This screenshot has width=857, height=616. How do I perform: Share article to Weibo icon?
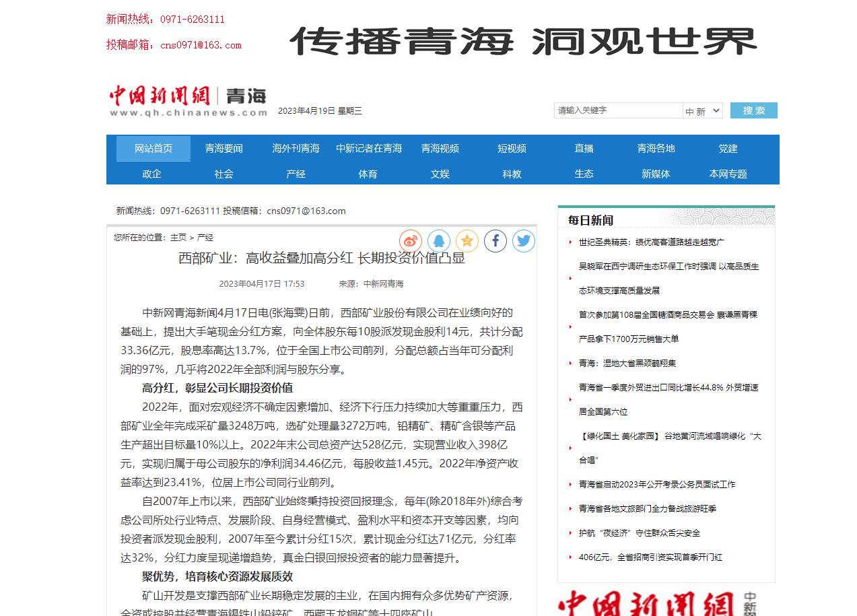click(x=411, y=240)
